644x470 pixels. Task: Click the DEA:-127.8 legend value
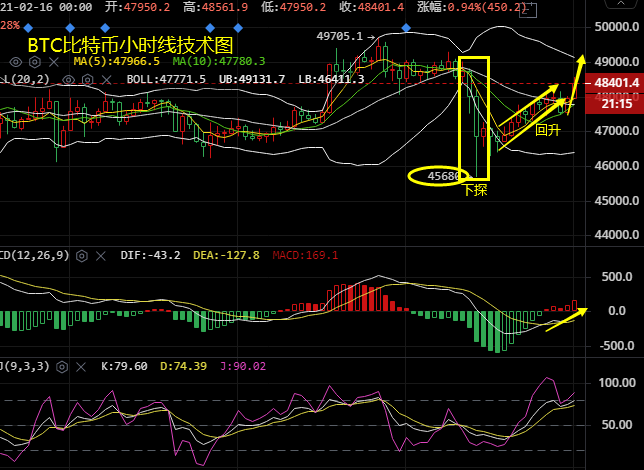pos(226,256)
